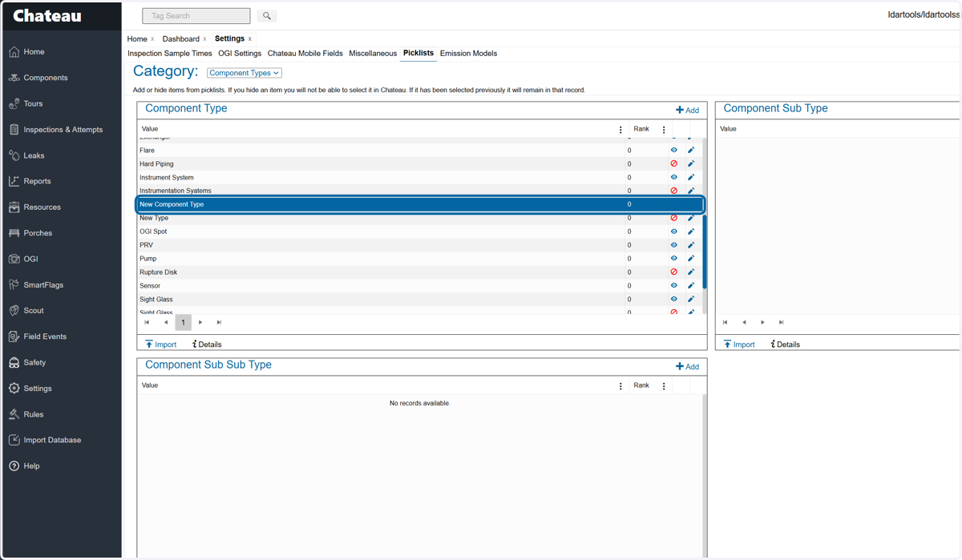Open Rank column menu in Sub Sub Type
This screenshot has height=560, width=962.
[x=664, y=385]
